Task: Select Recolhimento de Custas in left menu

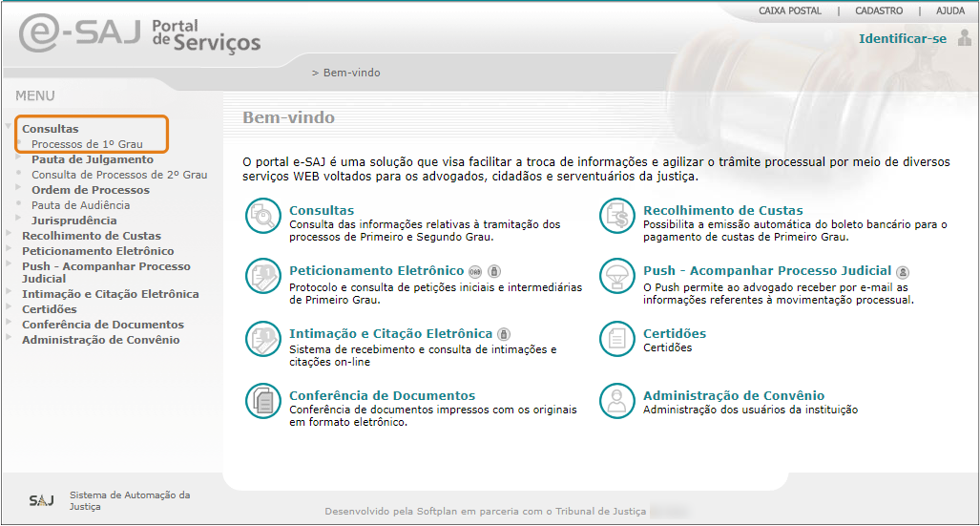Action: point(92,236)
